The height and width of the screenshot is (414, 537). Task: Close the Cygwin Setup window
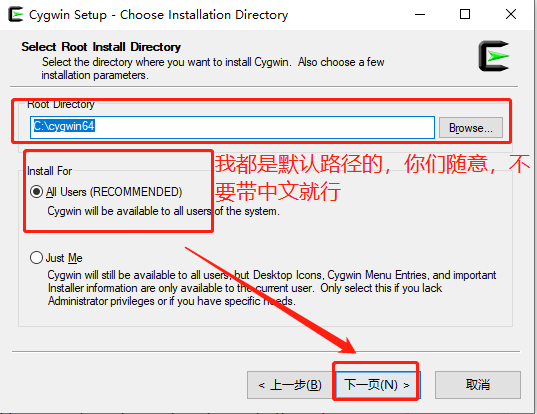point(511,14)
